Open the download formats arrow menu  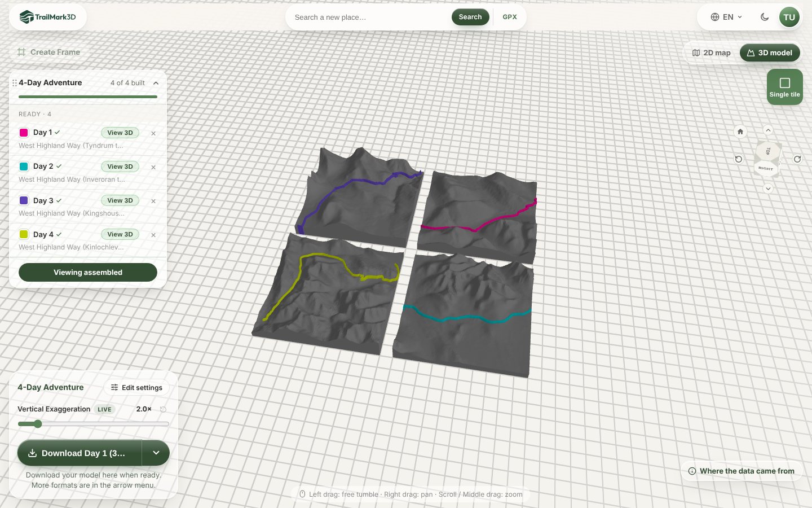[156, 453]
